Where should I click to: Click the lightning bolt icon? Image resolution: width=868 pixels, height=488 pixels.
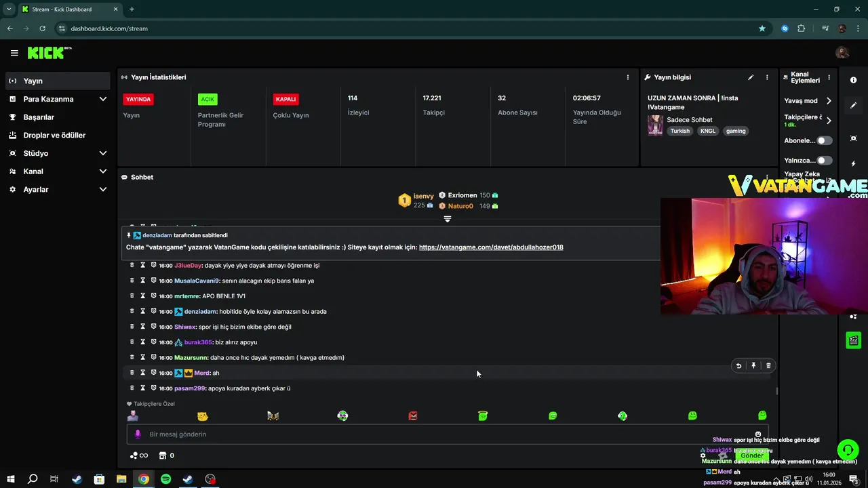click(853, 164)
